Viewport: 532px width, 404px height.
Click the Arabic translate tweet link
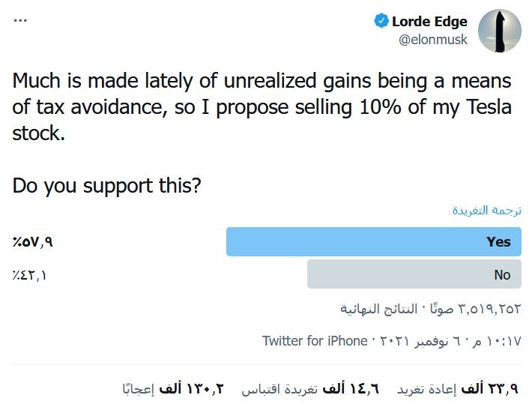[x=486, y=210]
